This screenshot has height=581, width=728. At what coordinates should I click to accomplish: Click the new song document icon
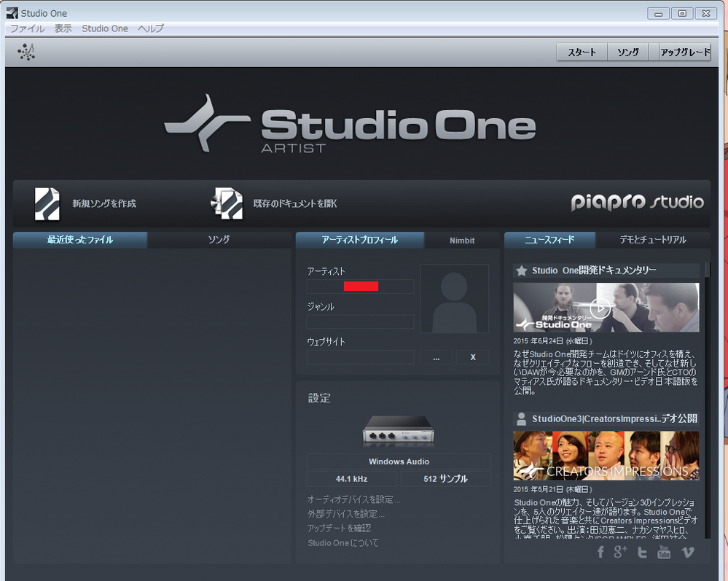pyautogui.click(x=47, y=203)
